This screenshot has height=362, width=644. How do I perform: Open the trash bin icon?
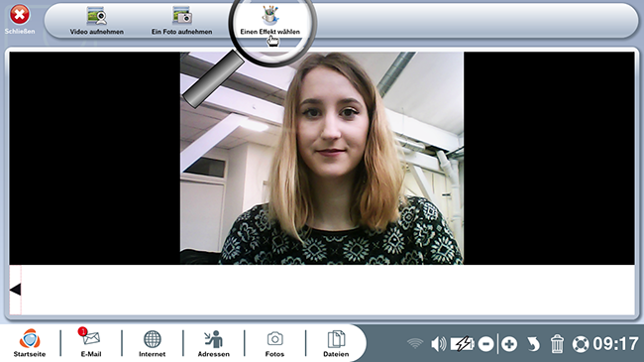[x=557, y=344]
